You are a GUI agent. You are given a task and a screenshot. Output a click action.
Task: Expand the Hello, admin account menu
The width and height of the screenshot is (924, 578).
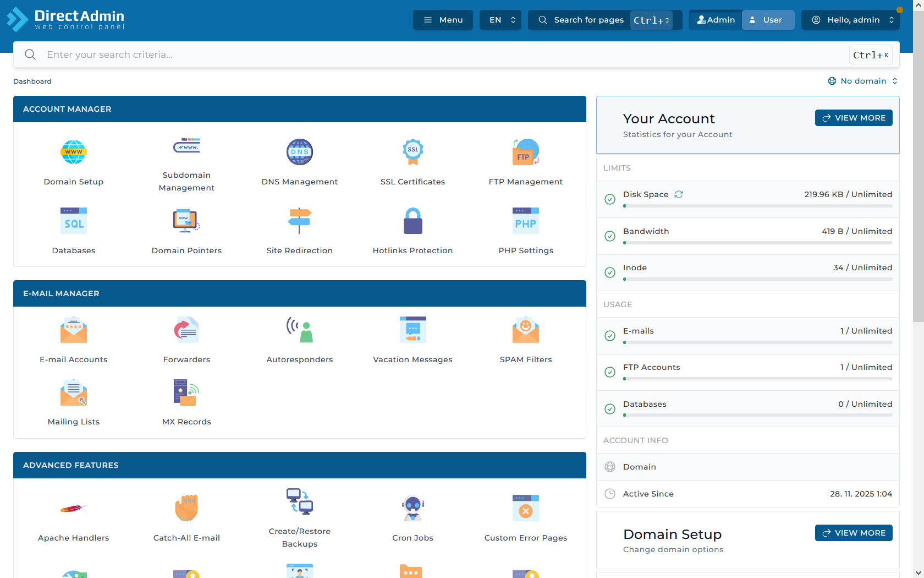pyautogui.click(x=853, y=20)
